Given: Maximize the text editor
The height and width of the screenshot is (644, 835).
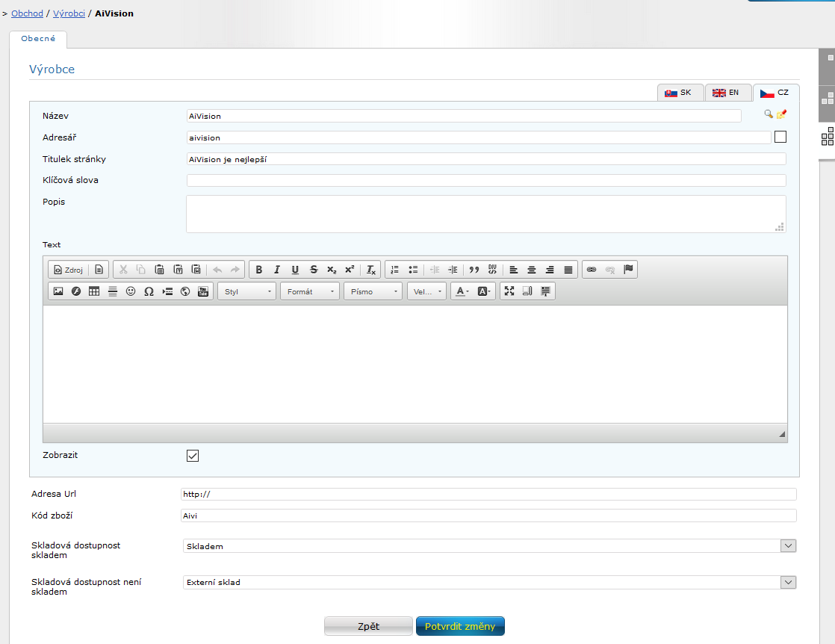Looking at the screenshot, I should 509,291.
